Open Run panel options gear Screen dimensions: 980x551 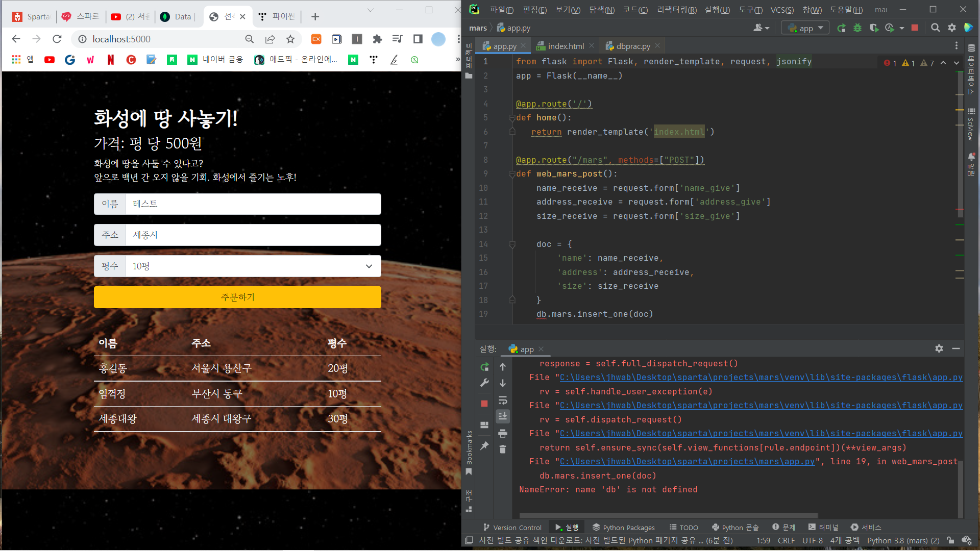tap(939, 348)
